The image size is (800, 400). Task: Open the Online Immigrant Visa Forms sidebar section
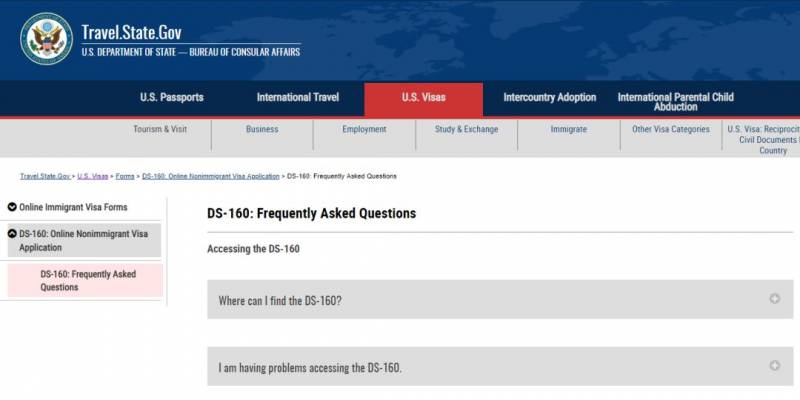(73, 207)
